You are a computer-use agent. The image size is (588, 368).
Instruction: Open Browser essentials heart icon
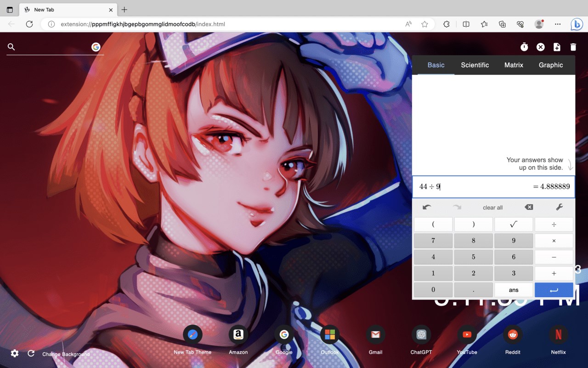pyautogui.click(x=520, y=24)
